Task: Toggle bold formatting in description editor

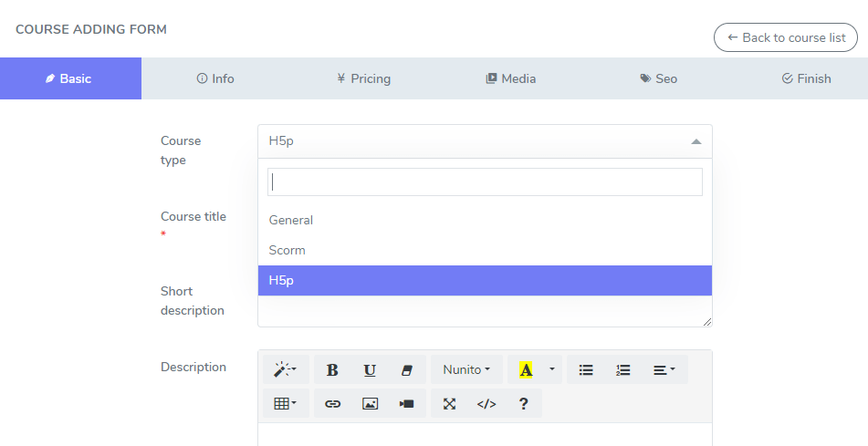Action: pos(332,369)
